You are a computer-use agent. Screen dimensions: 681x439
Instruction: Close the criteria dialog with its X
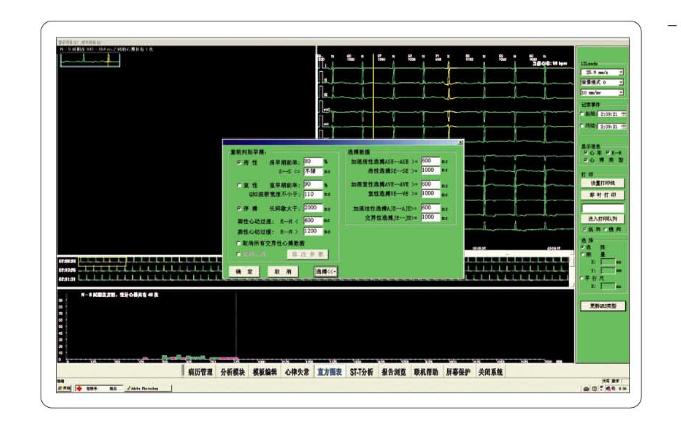[460, 142]
